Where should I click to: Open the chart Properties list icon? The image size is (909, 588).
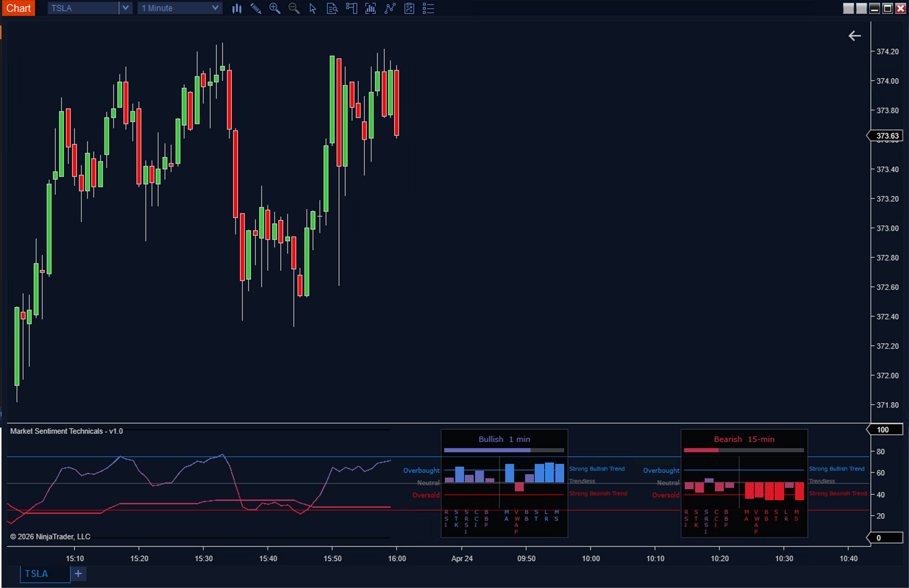(x=428, y=8)
